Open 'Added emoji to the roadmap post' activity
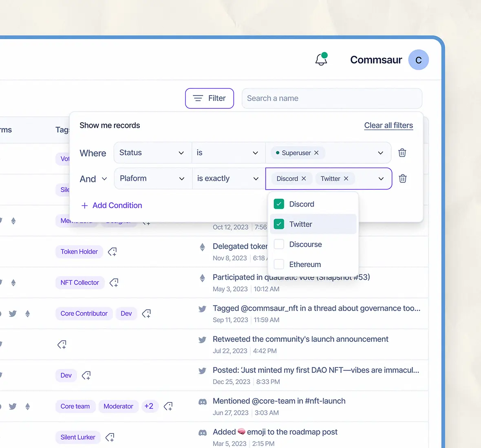481x448 pixels. [x=275, y=432]
